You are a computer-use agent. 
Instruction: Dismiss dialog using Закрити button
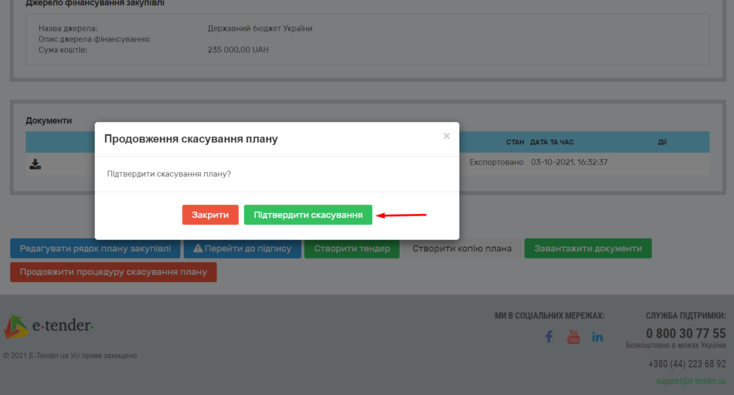210,215
